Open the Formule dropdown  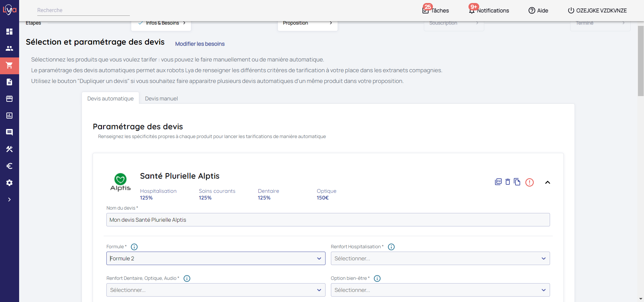[x=216, y=258]
